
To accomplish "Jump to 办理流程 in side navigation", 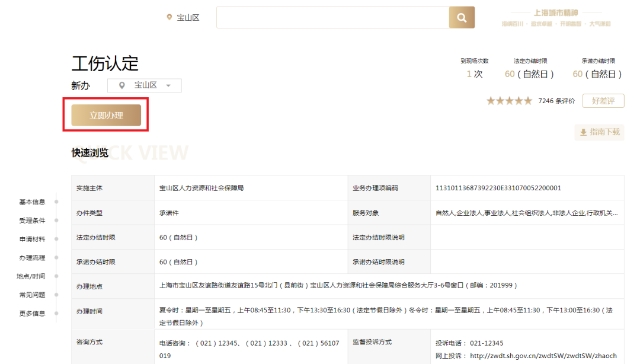I will (x=32, y=258).
